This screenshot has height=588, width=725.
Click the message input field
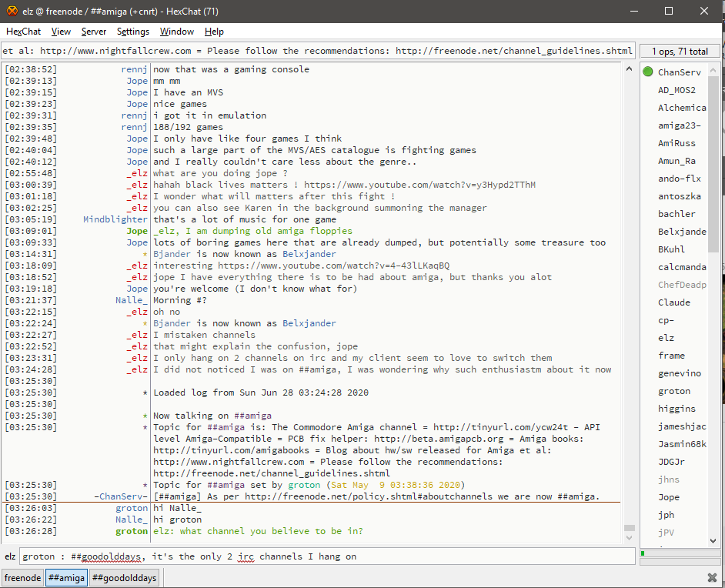pyautogui.click(x=327, y=556)
